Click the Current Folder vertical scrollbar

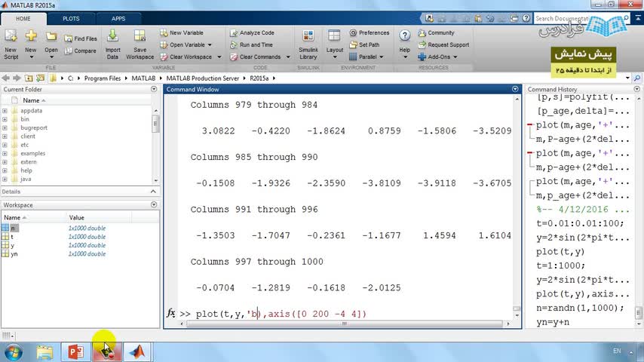[155, 124]
